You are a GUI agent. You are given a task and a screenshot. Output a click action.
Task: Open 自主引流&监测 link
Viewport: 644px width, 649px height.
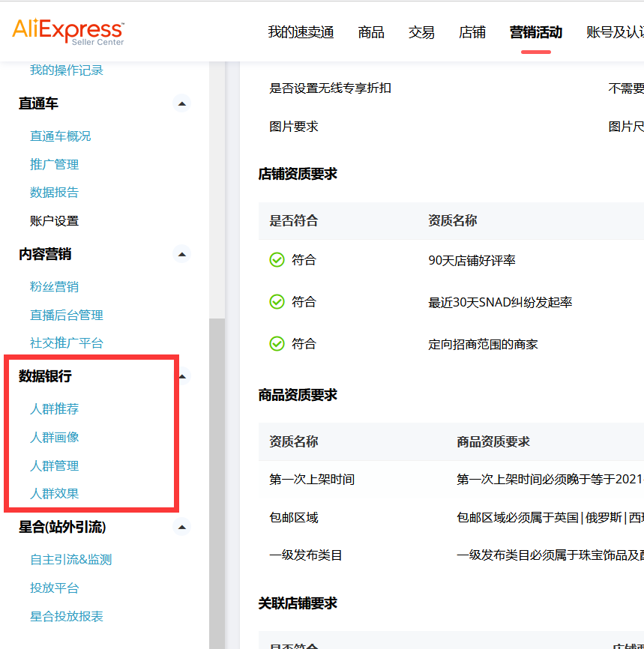pos(70,560)
